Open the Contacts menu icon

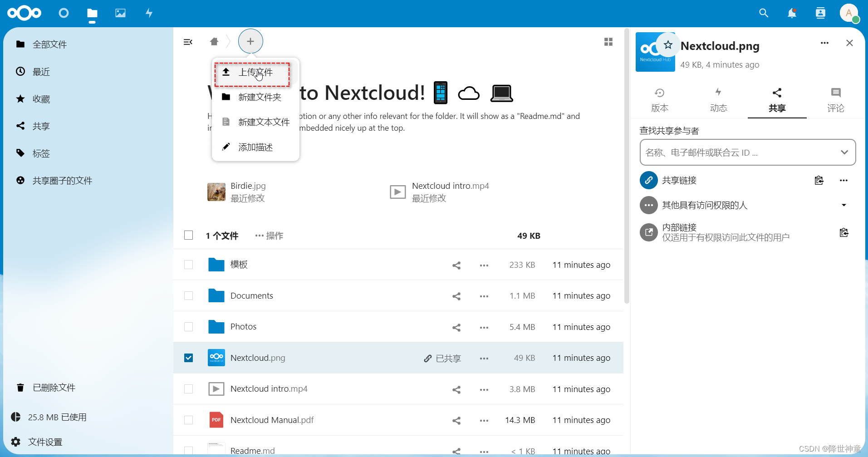(820, 13)
